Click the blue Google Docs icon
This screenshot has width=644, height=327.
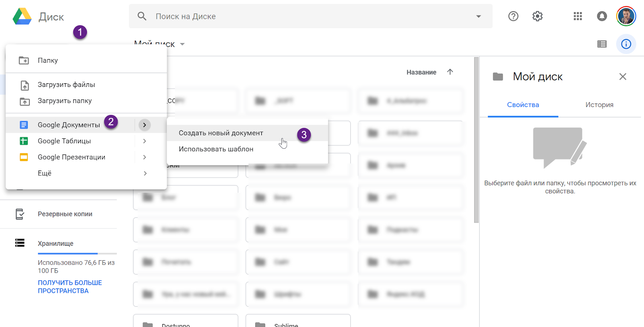coord(24,125)
